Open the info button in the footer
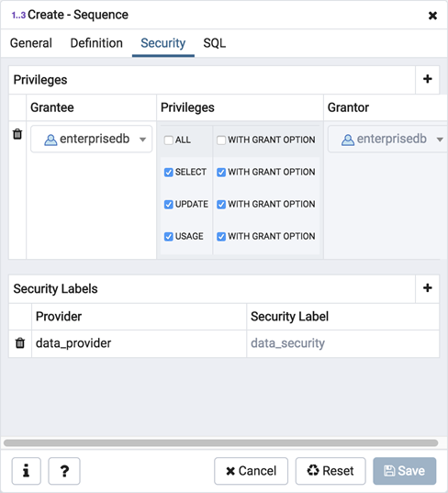This screenshot has width=448, height=493. [27, 471]
